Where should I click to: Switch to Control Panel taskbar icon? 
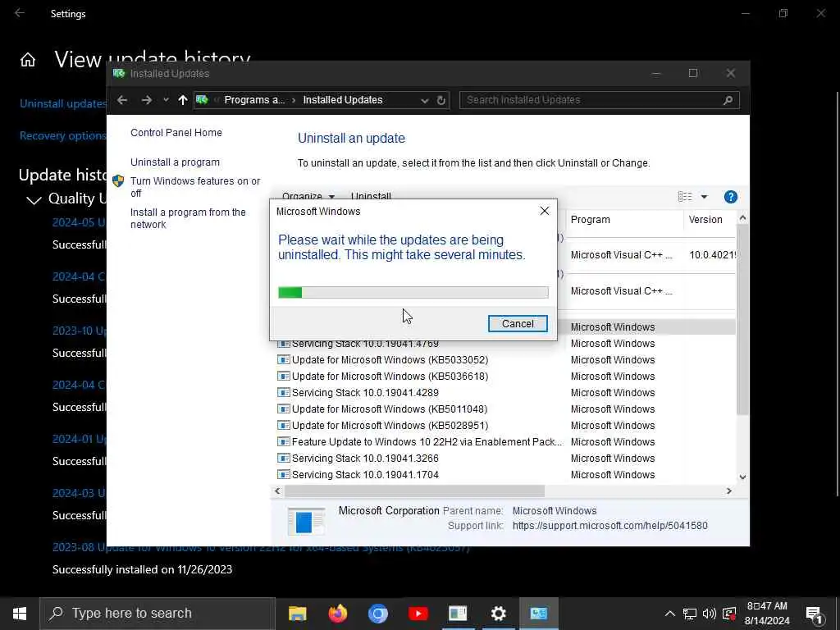tap(538, 614)
